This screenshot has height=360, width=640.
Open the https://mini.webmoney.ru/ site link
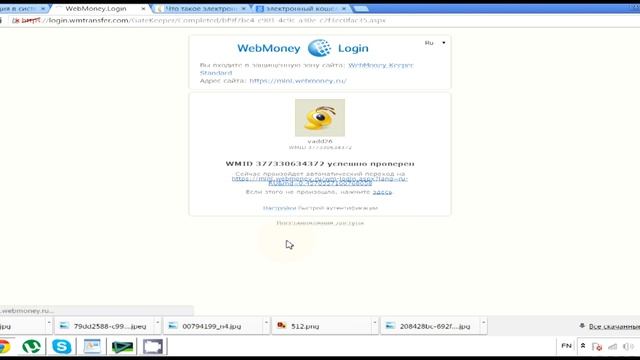coord(298,81)
